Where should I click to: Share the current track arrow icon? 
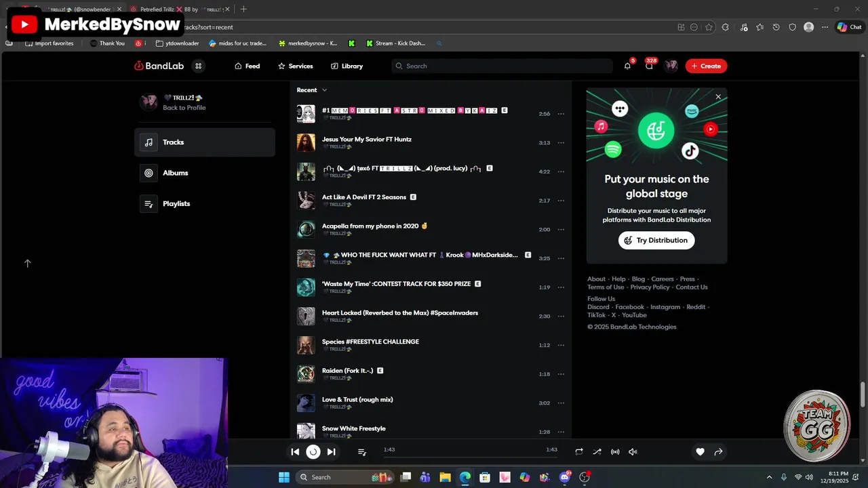coord(718,451)
